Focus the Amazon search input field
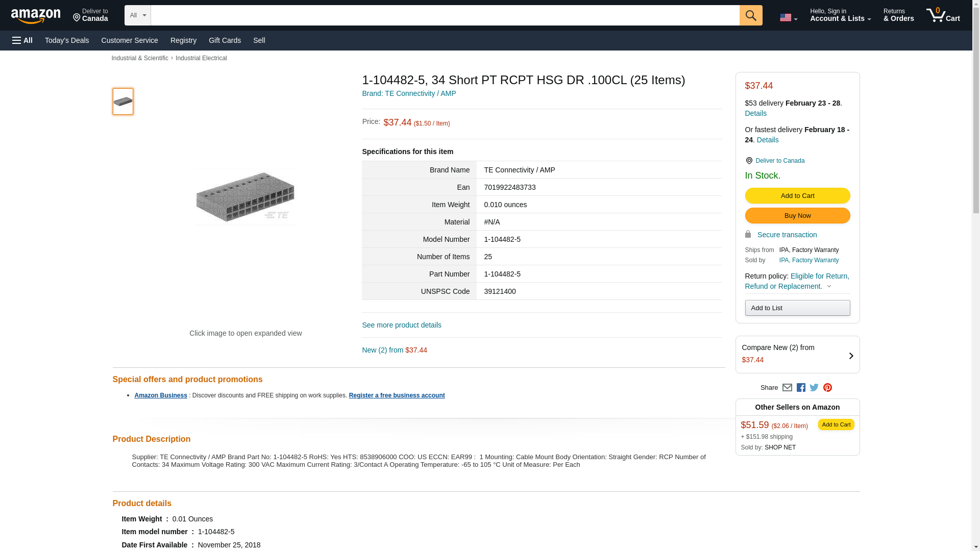980x551 pixels. pos(445,15)
